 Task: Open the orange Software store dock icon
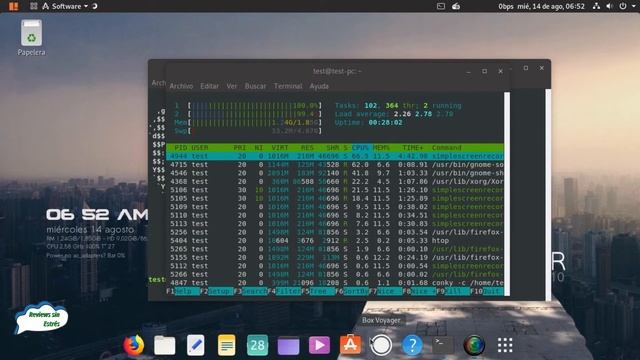(x=350, y=345)
